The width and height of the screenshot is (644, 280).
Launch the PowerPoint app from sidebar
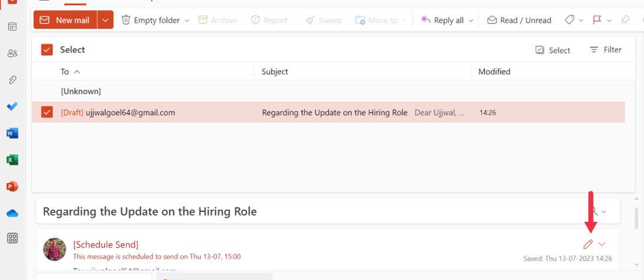click(12, 186)
